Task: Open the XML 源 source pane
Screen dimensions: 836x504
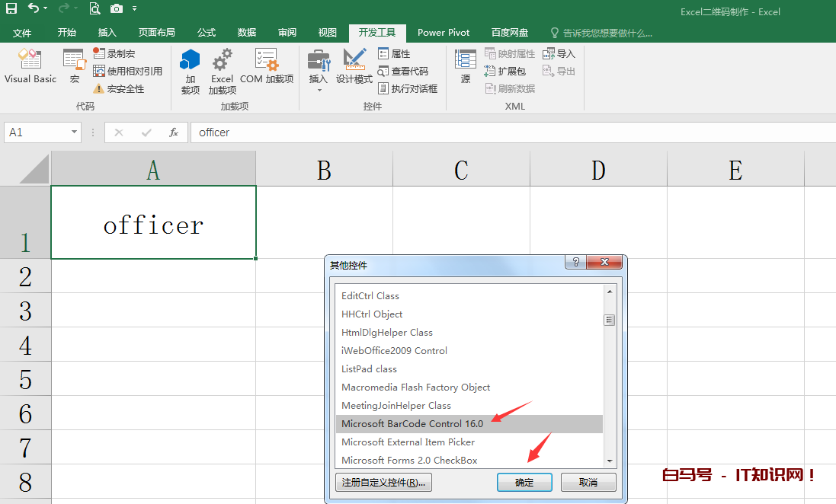Action: [465, 65]
